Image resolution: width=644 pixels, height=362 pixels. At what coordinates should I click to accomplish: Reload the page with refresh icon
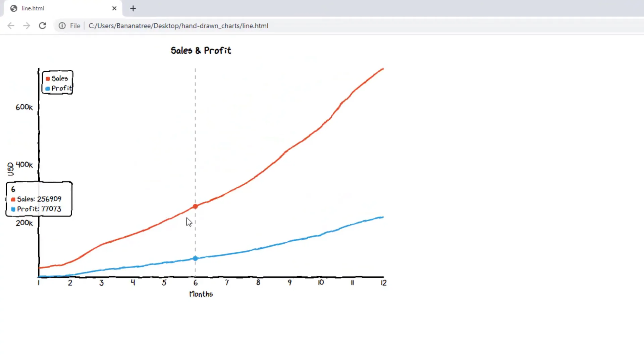42,26
